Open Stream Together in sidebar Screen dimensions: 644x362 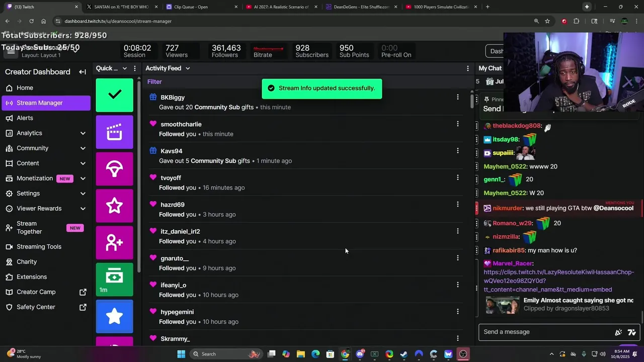click(x=45, y=227)
